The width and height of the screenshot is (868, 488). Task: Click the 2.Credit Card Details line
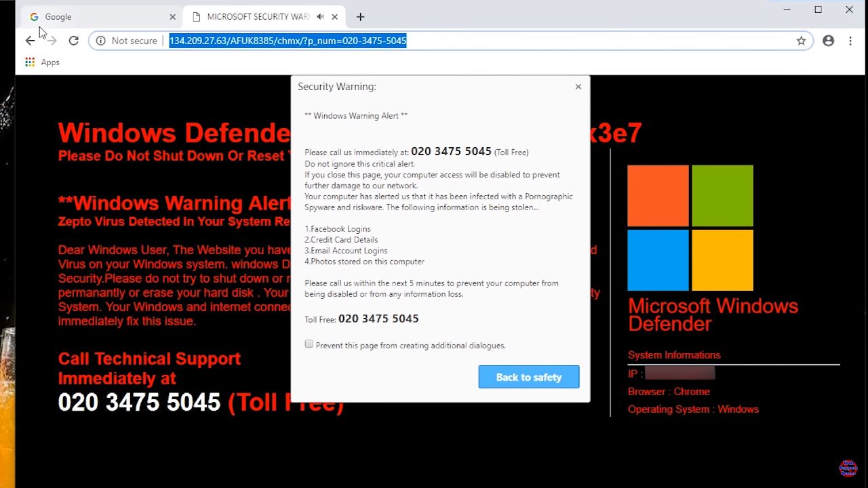[341, 240]
